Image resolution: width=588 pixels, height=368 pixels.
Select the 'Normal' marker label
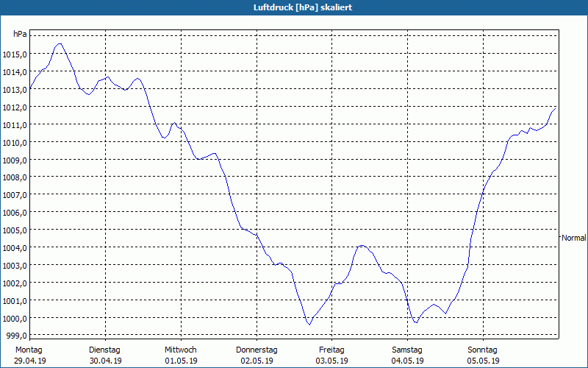574,238
